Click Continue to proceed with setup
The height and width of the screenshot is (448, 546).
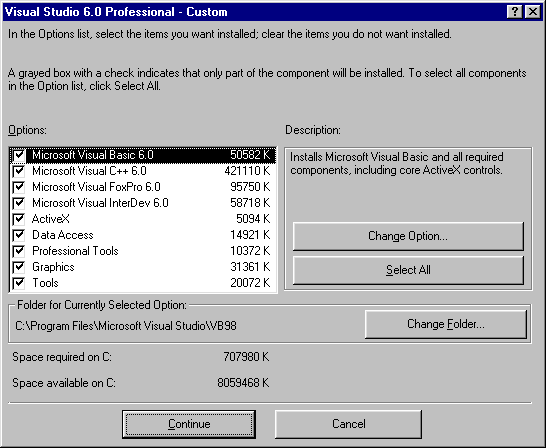(189, 424)
